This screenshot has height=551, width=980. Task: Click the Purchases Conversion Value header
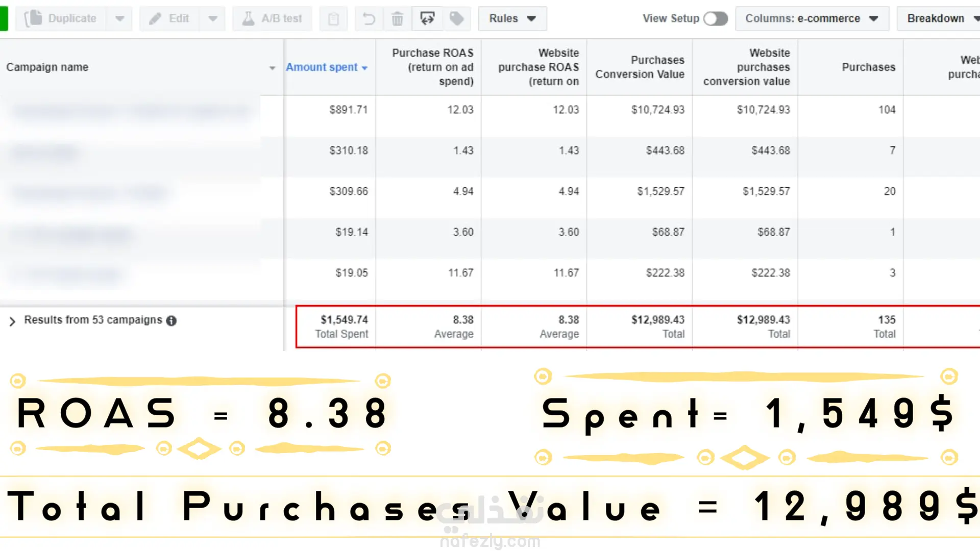[x=640, y=67]
